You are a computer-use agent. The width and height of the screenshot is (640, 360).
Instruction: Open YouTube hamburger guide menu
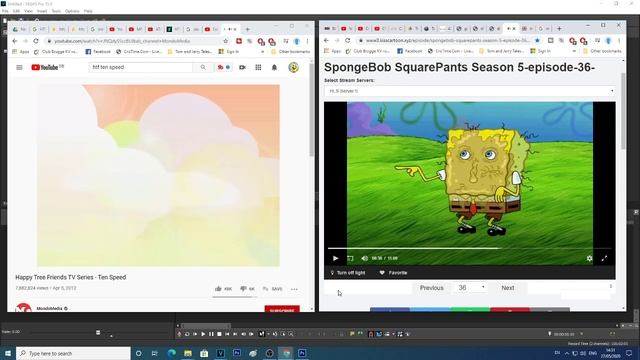pos(19,67)
